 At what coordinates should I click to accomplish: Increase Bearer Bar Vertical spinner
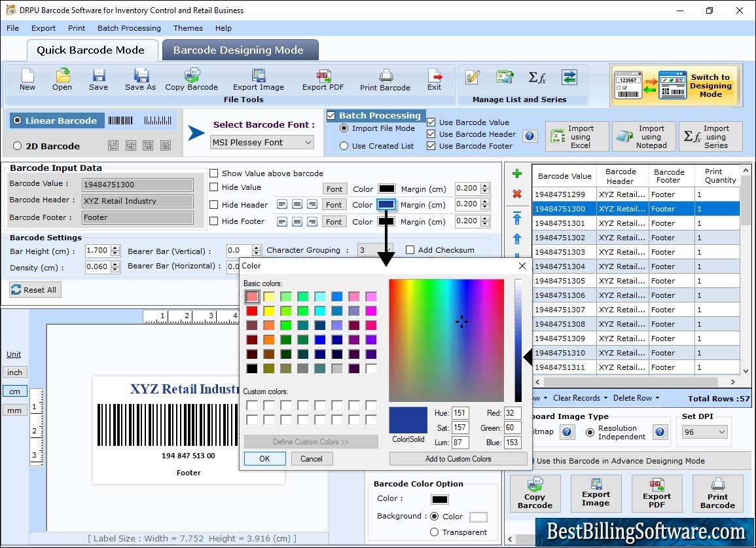tap(257, 247)
